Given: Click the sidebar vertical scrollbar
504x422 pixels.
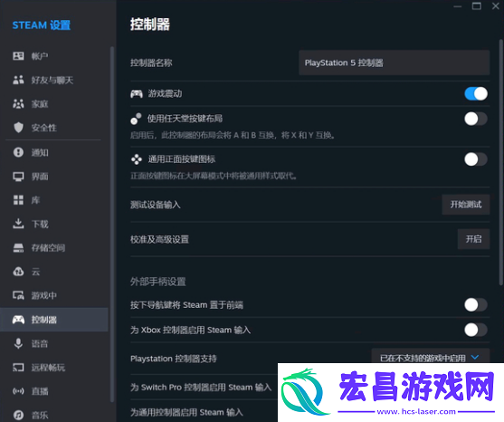Looking at the screenshot, I should pos(112,225).
